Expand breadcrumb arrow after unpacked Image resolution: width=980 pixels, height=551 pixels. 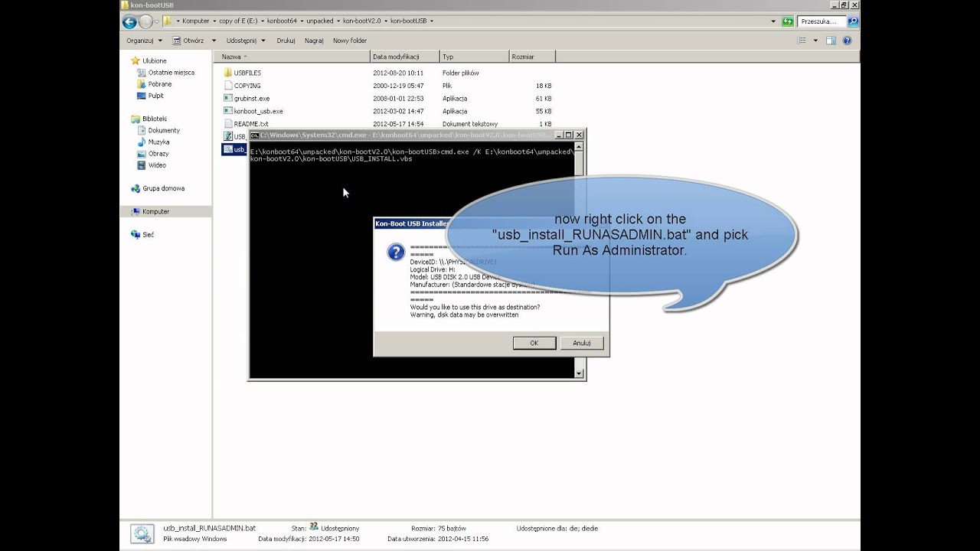click(x=338, y=21)
